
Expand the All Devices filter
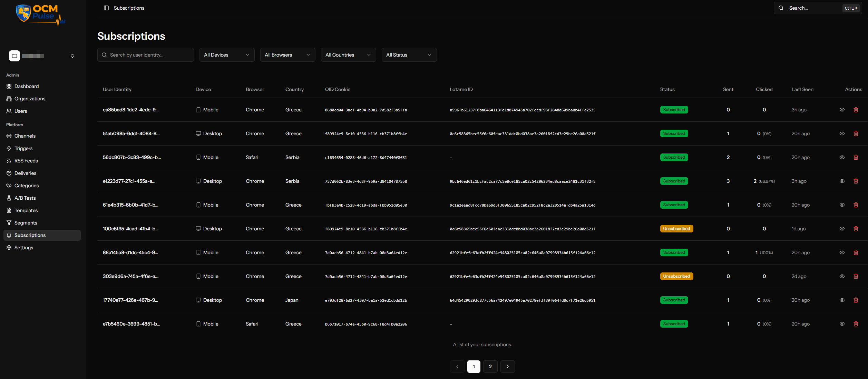pos(226,54)
